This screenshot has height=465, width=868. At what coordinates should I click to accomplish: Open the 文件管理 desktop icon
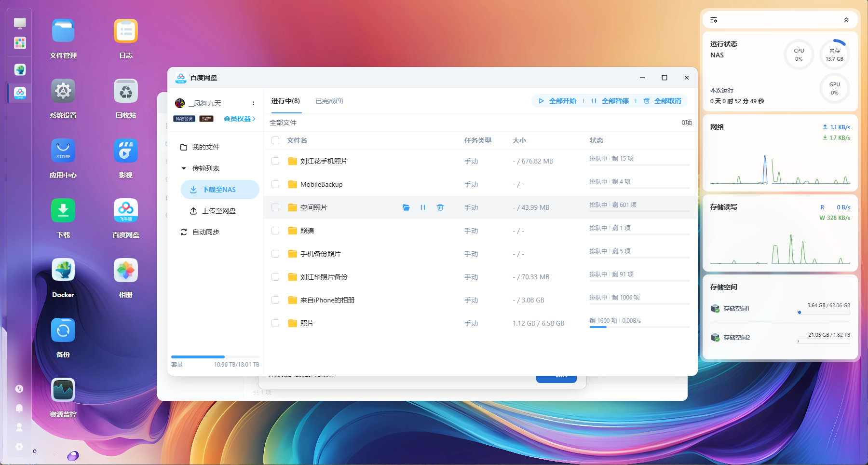(x=63, y=31)
